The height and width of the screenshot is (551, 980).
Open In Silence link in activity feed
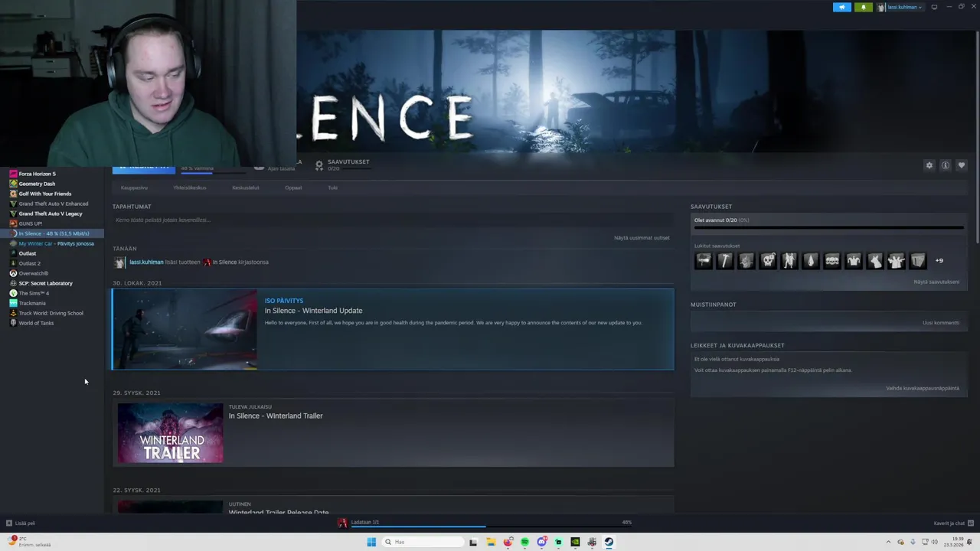pos(224,262)
